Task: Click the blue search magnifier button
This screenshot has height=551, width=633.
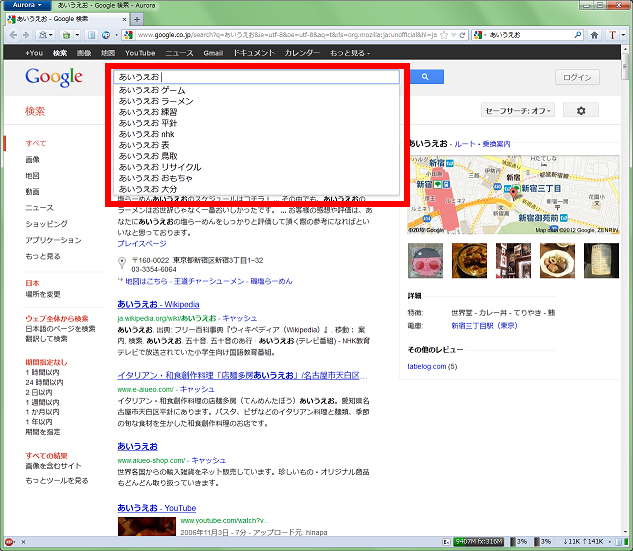Action: tap(425, 77)
